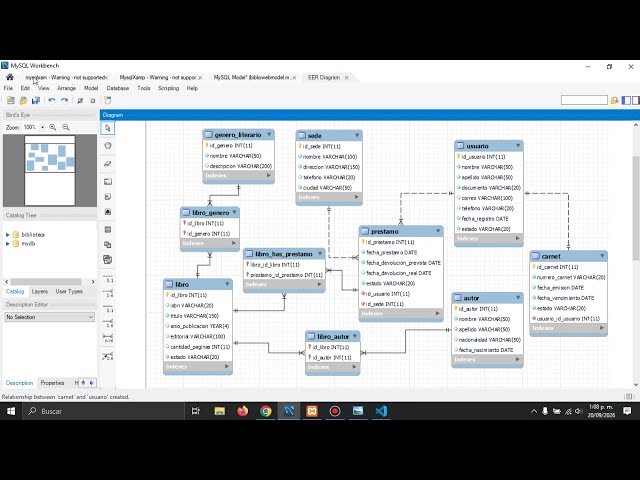This screenshot has height=480, width=640.
Task: Select the new layer tool
Action: click(x=107, y=182)
